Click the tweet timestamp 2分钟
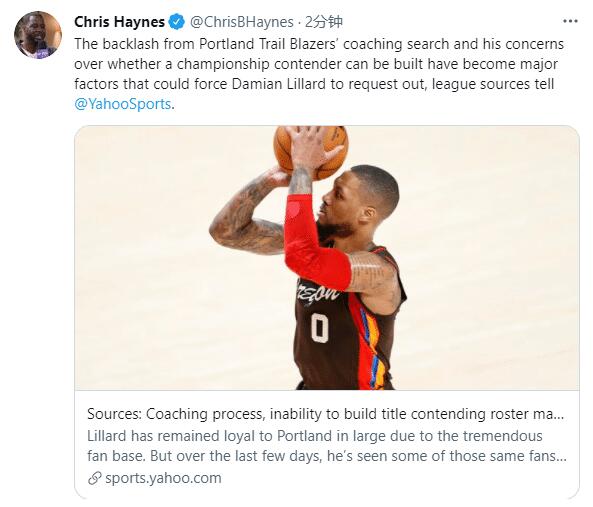Image resolution: width=593 pixels, height=507 pixels. click(324, 22)
